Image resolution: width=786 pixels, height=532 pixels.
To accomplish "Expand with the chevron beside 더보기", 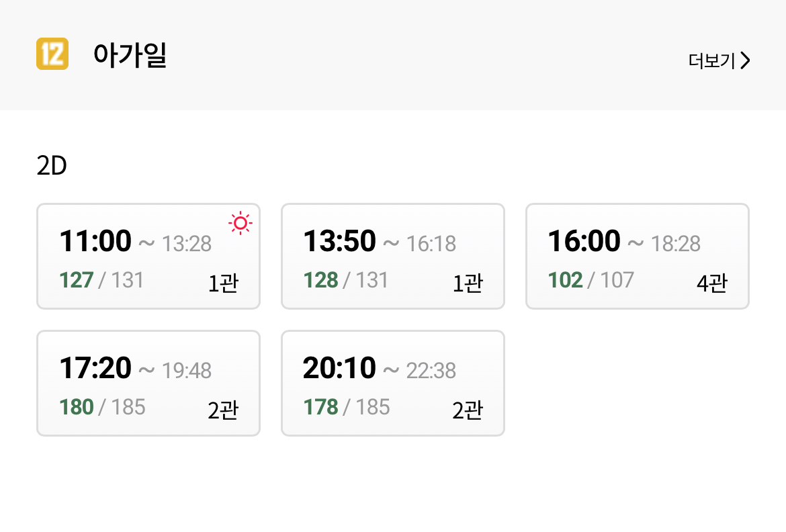I will click(x=745, y=61).
